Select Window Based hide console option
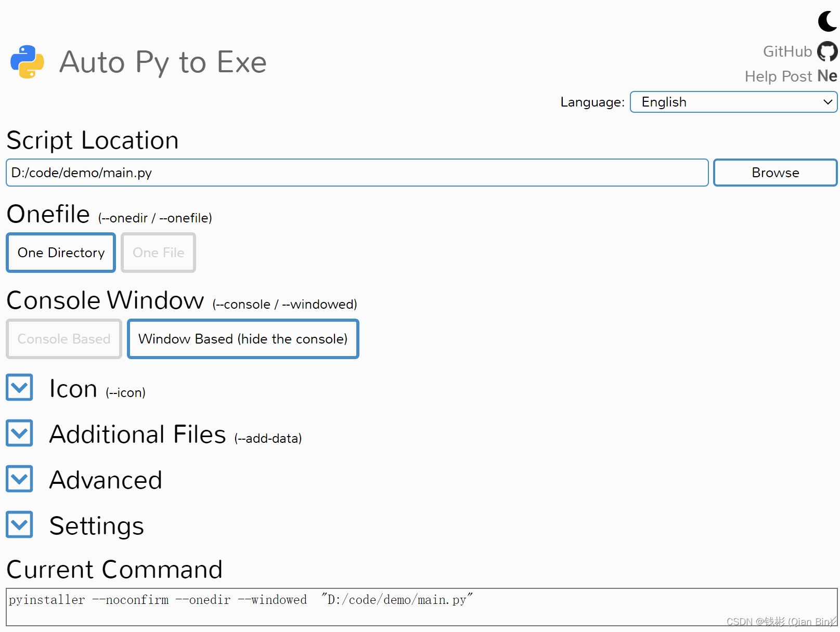The width and height of the screenshot is (840, 632). click(242, 339)
